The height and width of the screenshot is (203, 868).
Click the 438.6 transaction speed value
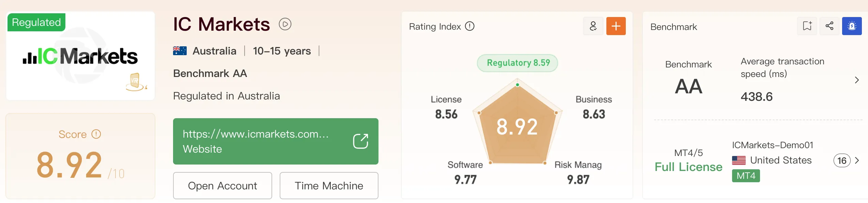(757, 97)
